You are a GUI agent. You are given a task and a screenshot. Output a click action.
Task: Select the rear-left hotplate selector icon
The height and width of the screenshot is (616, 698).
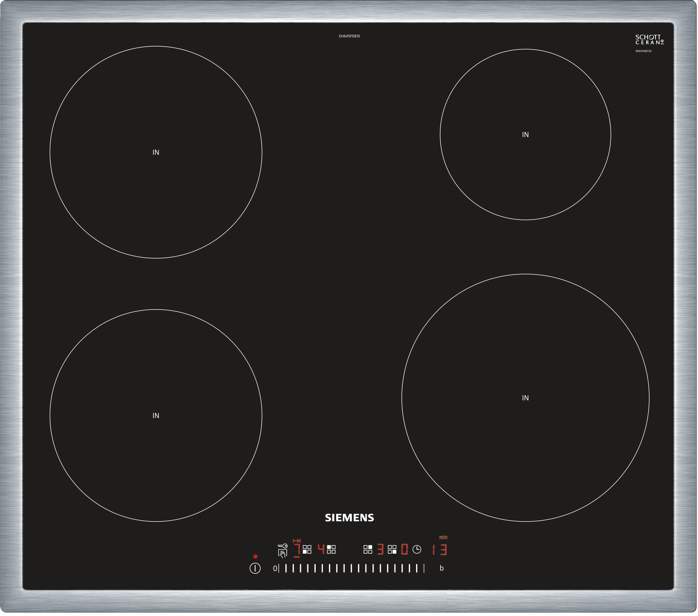coord(331,549)
